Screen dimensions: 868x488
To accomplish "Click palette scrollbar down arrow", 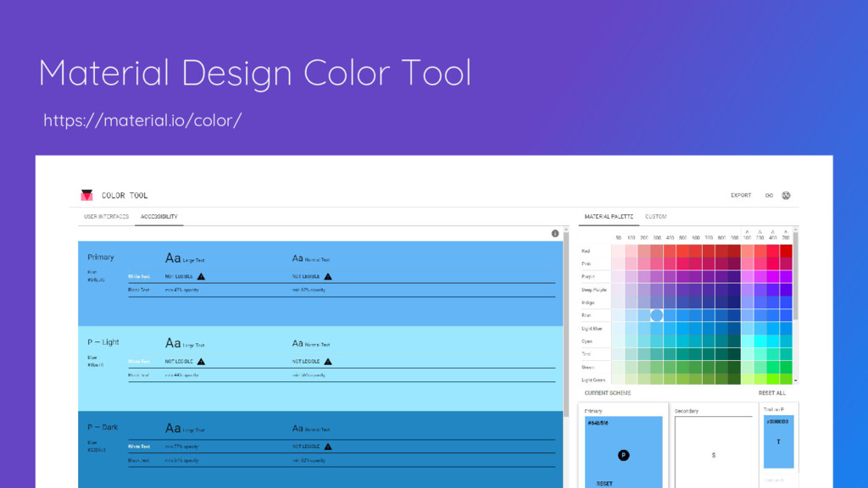I will coord(795,380).
